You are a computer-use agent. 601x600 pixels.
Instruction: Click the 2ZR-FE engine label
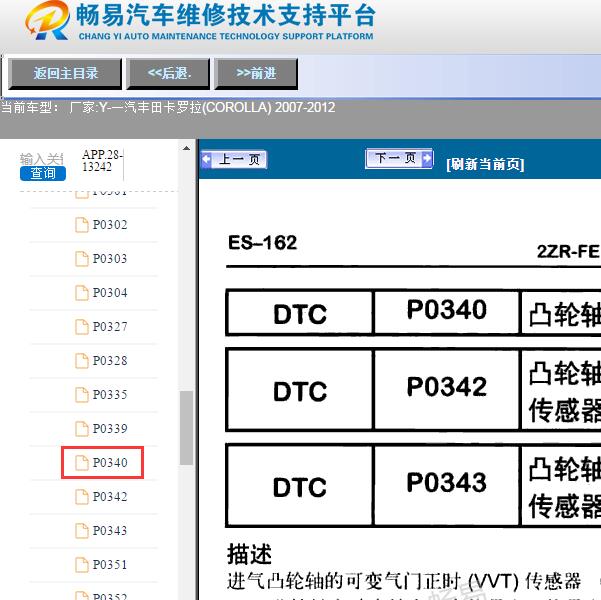tap(568, 252)
